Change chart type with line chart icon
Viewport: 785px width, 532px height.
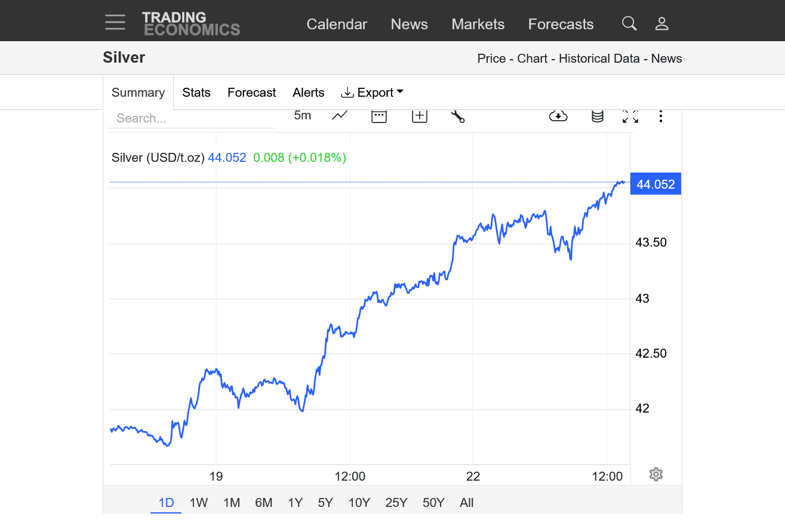pyautogui.click(x=340, y=116)
